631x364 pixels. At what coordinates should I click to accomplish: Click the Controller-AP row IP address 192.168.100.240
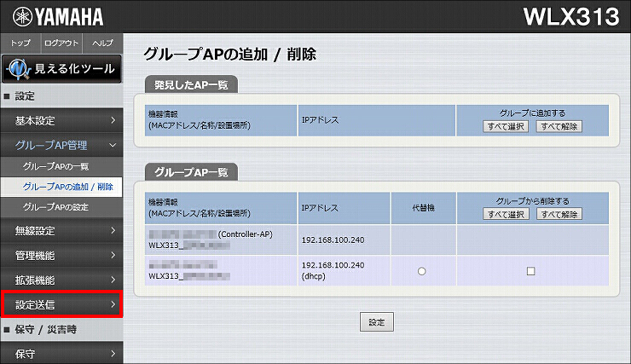[333, 240]
